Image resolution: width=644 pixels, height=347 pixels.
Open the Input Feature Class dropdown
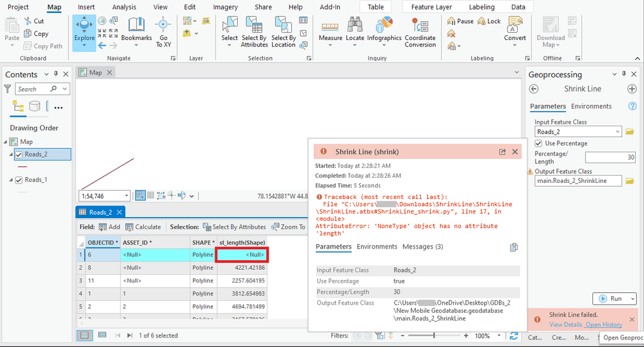(617, 132)
